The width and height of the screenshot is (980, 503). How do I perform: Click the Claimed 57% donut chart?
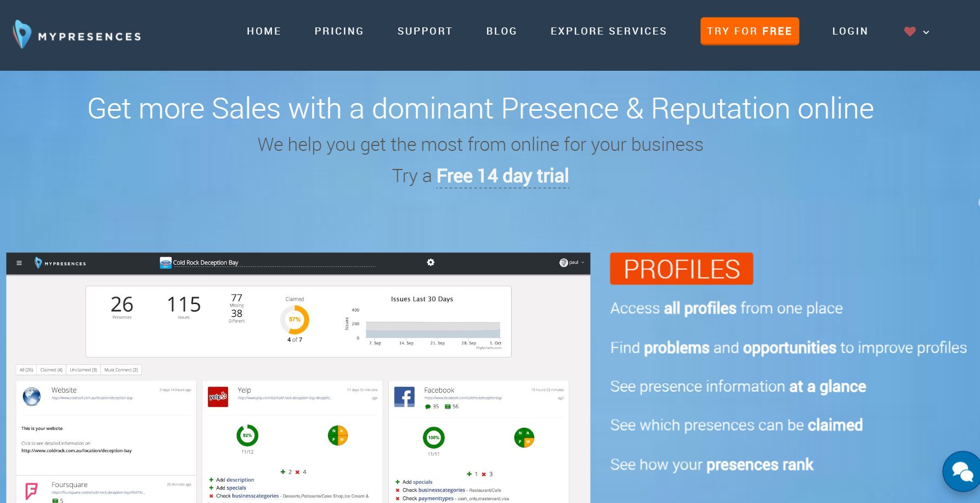pos(295,320)
